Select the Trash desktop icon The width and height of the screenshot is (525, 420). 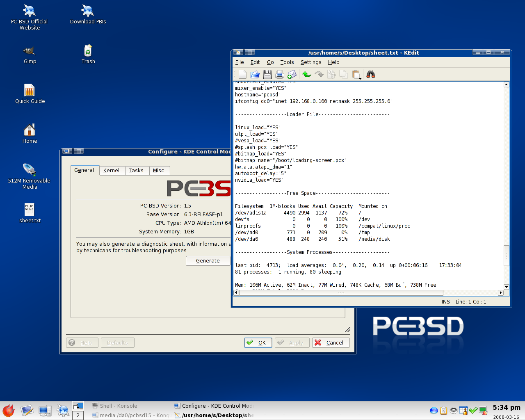coord(88,55)
